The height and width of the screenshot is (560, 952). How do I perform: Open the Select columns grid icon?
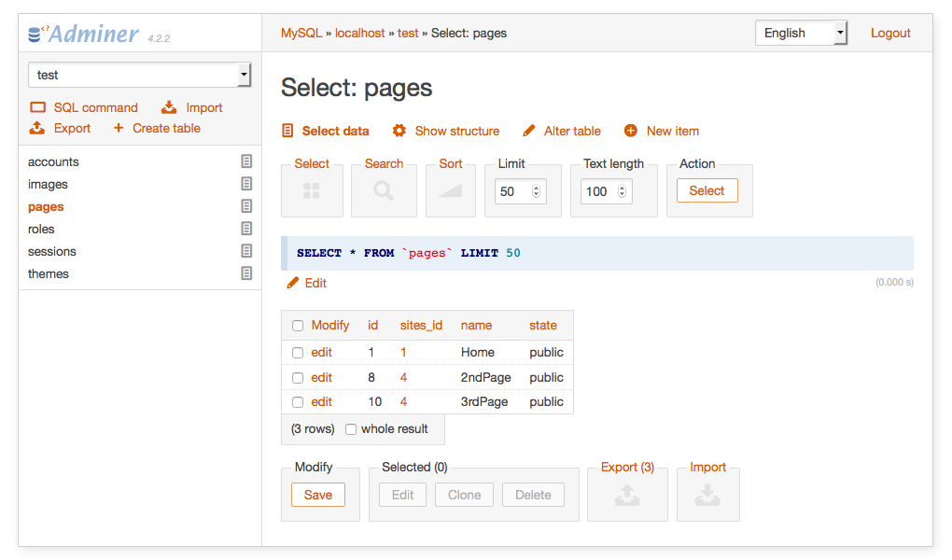(x=312, y=189)
